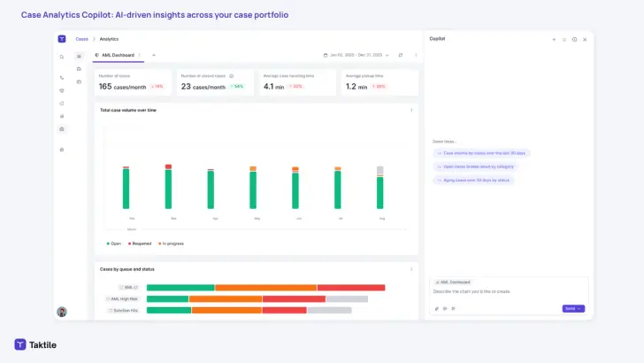Image resolution: width=644 pixels, height=363 pixels.
Task: Click the AML Dashboard context chip in Copilot
Action: [453, 282]
